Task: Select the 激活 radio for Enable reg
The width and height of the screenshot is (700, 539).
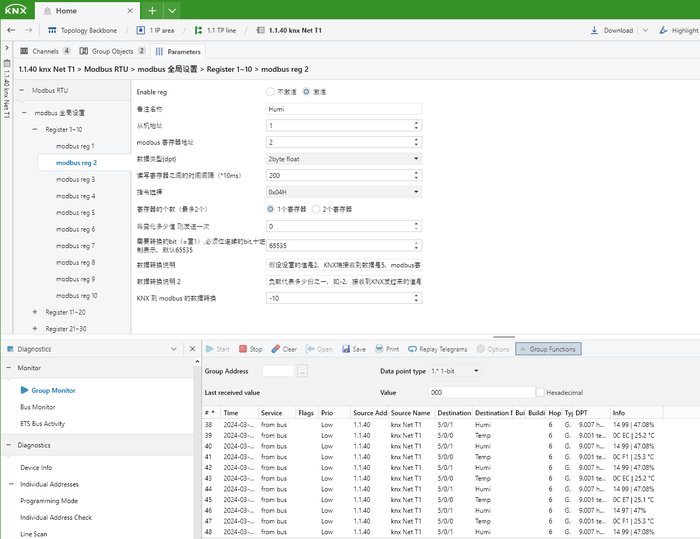Action: [x=306, y=92]
